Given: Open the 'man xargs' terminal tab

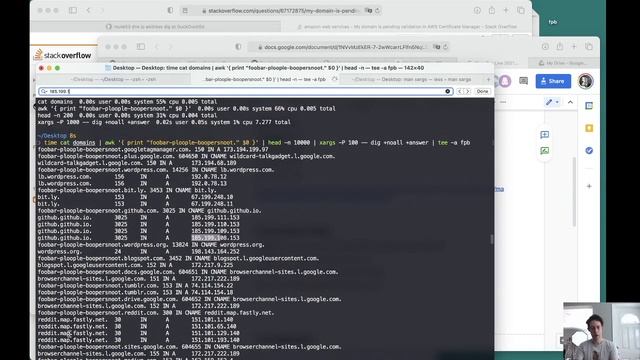Looking at the screenshot, I should [412, 79].
